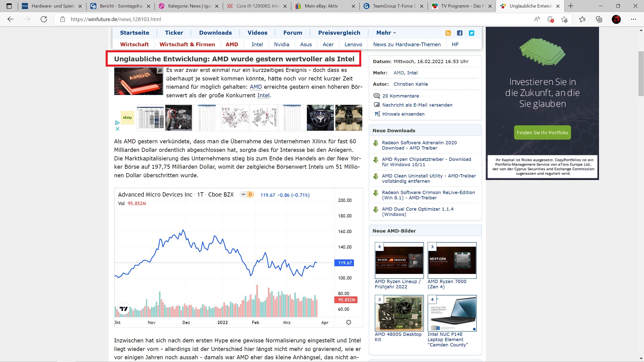644x362 pixels.
Task: Expand the Mehr dropdown menu
Action: [386, 33]
